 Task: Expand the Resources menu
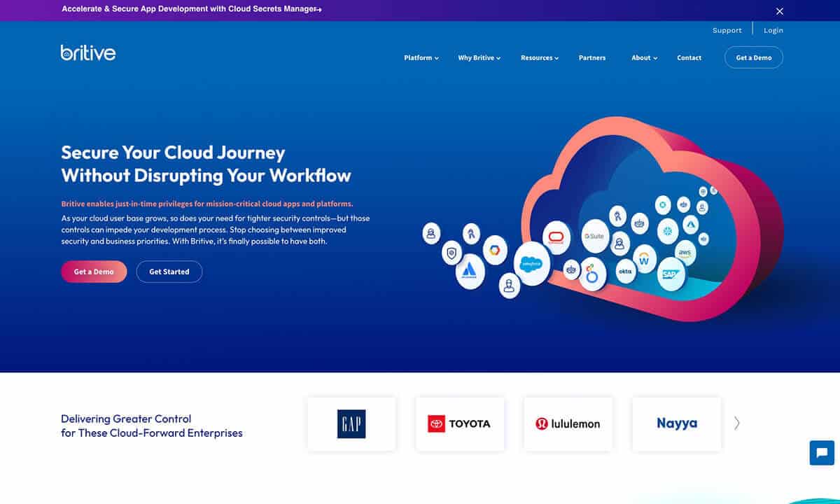tap(540, 58)
